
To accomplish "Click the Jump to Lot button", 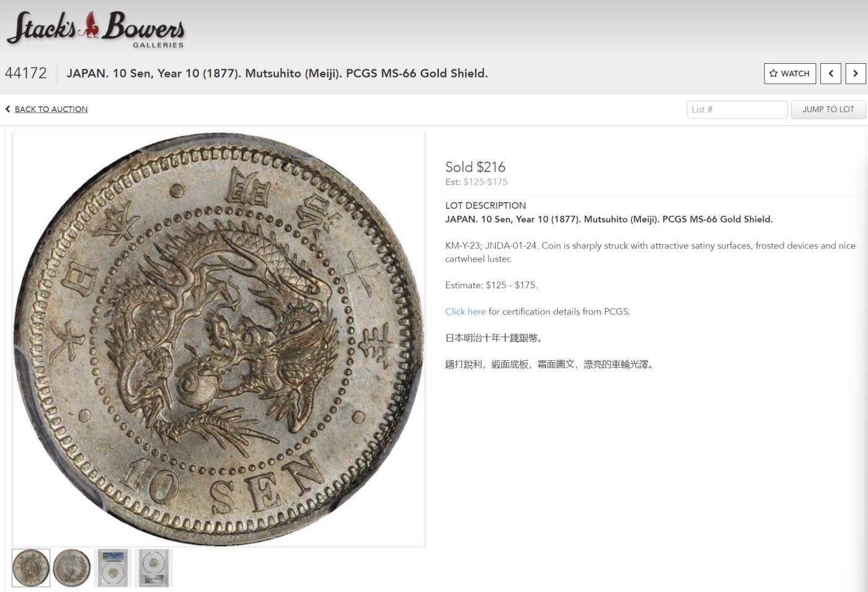I will (828, 110).
